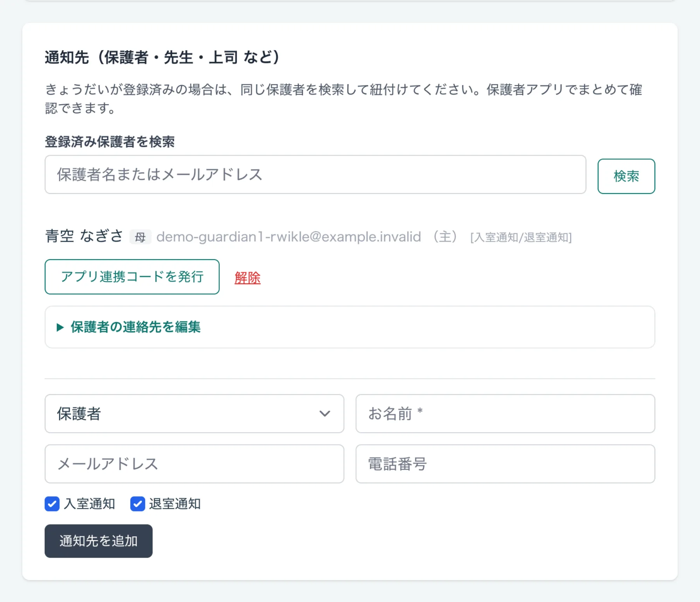Click the 検索 search button
The height and width of the screenshot is (602, 700).
coord(626,176)
